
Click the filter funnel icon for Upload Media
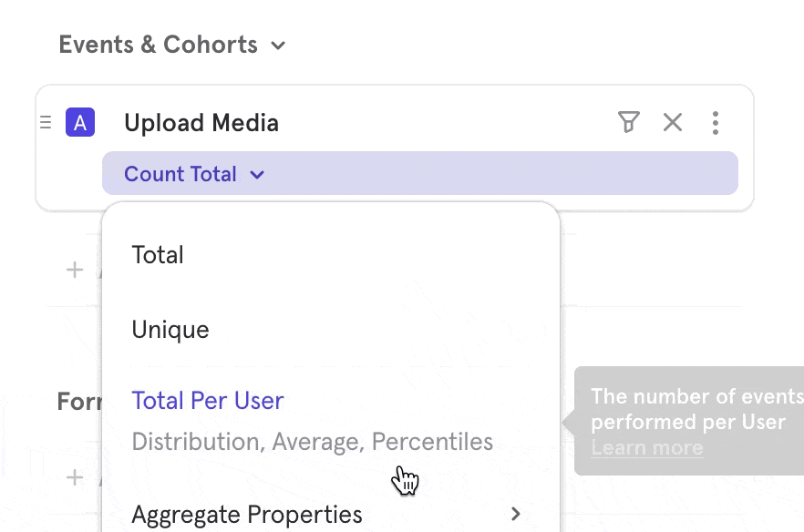(628, 122)
